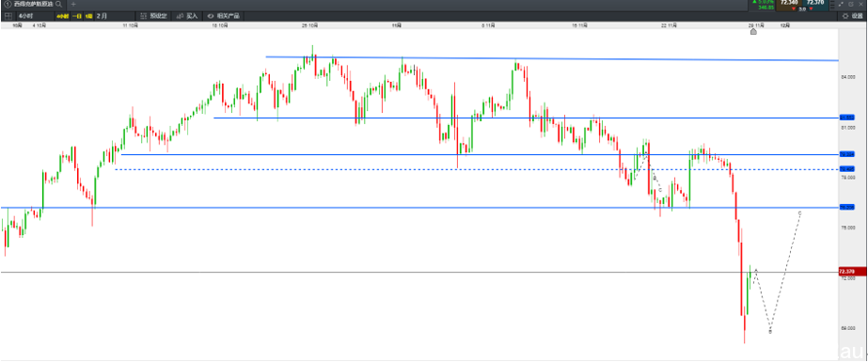Show 相关产品 related products
The height and width of the screenshot is (362, 868).
pos(223,16)
